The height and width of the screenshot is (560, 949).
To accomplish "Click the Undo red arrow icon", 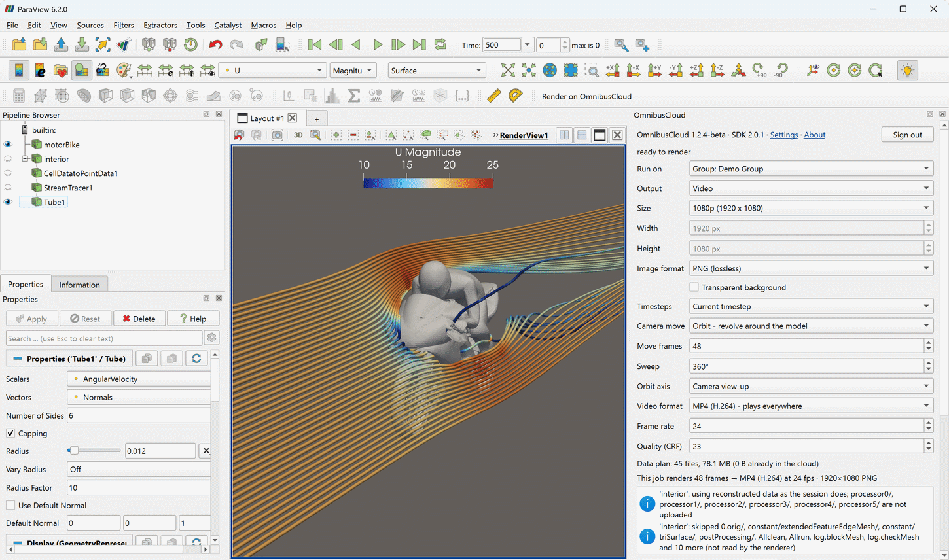I will (215, 44).
